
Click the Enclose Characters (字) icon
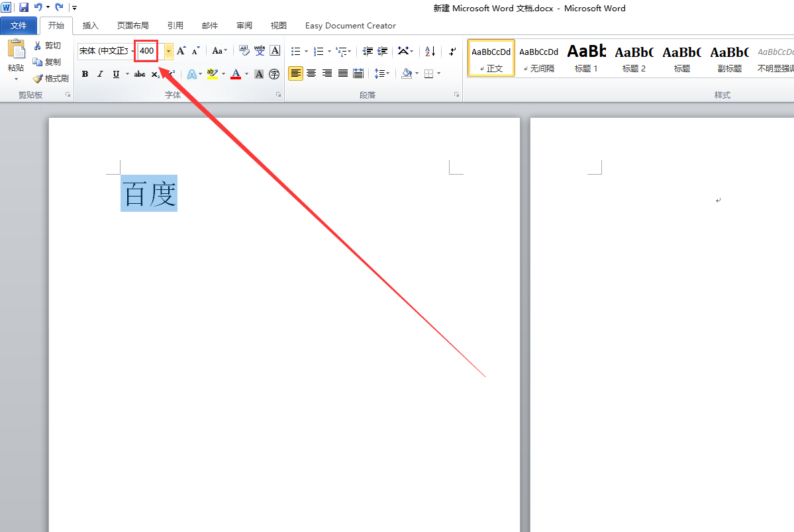pos(274,74)
